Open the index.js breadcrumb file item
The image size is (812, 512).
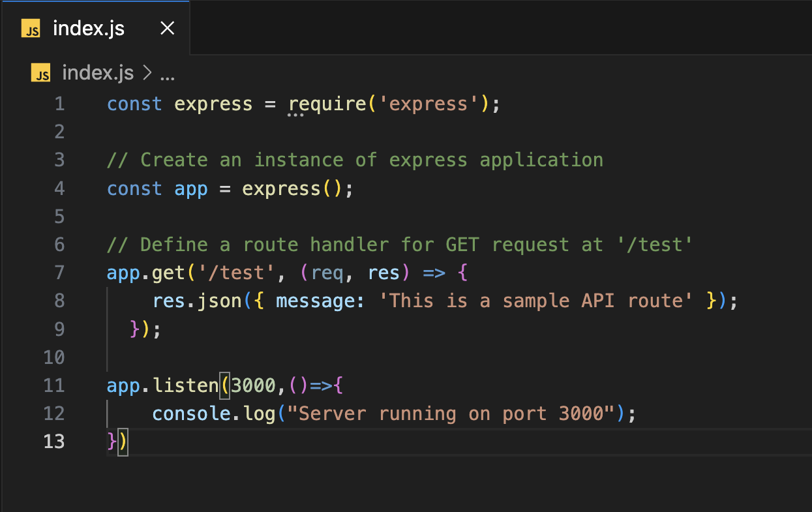[x=98, y=73]
